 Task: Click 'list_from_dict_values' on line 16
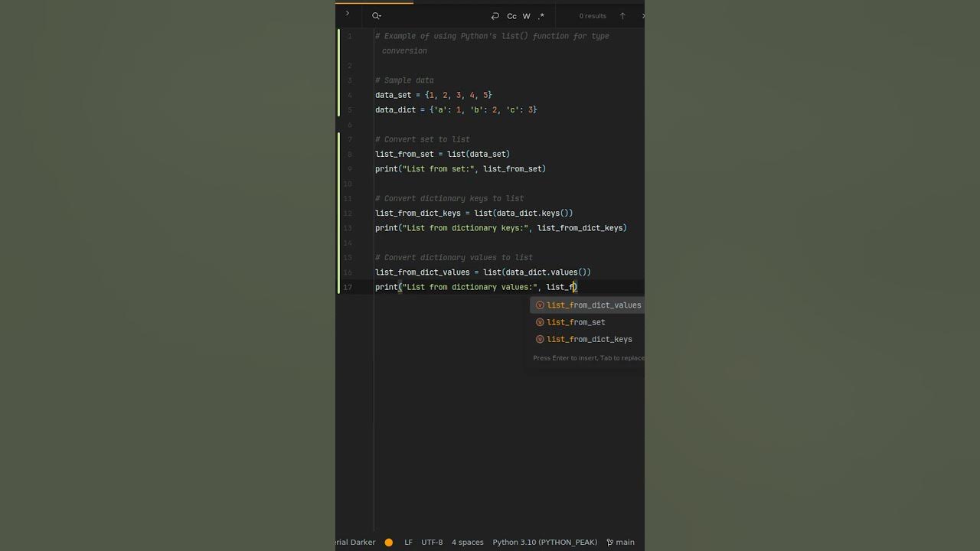click(423, 272)
